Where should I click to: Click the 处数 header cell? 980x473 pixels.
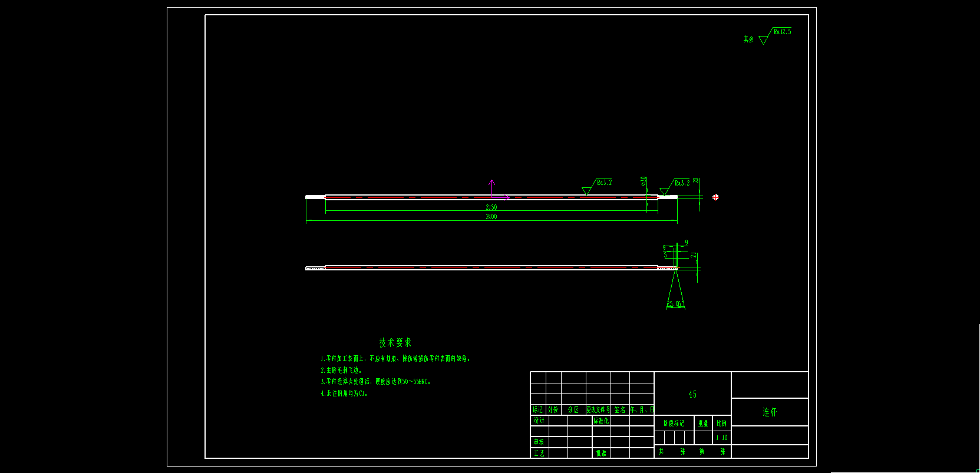553,410
